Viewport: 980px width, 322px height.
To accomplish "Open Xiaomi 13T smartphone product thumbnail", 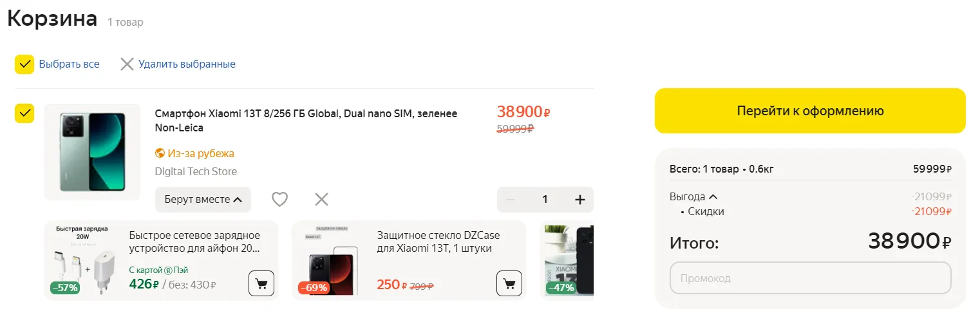I will (92, 152).
